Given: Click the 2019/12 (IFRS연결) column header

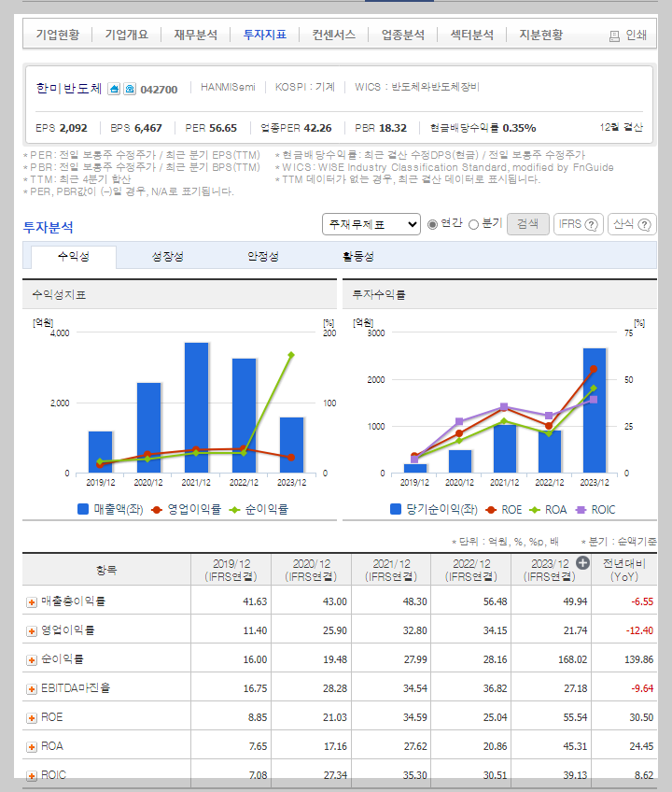Looking at the screenshot, I should click(231, 570).
